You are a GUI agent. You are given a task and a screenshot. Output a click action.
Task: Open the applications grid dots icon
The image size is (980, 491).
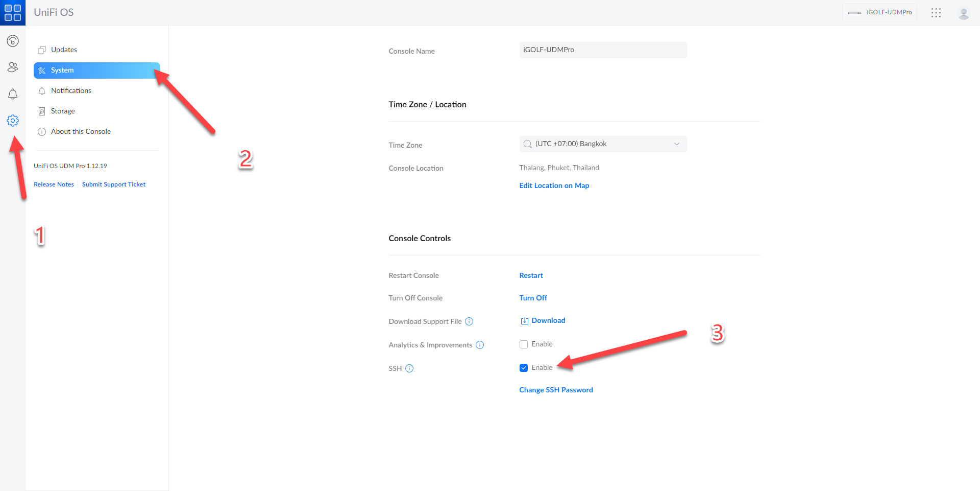(x=936, y=13)
